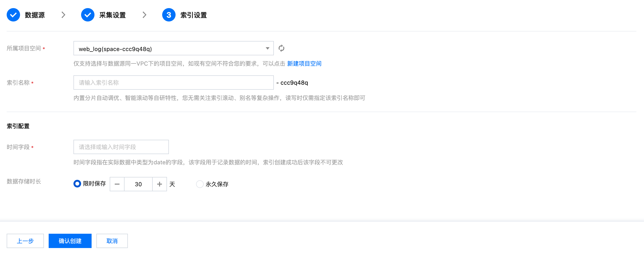Select the 永久保存 radio option
This screenshot has width=644, height=259.
point(200,184)
